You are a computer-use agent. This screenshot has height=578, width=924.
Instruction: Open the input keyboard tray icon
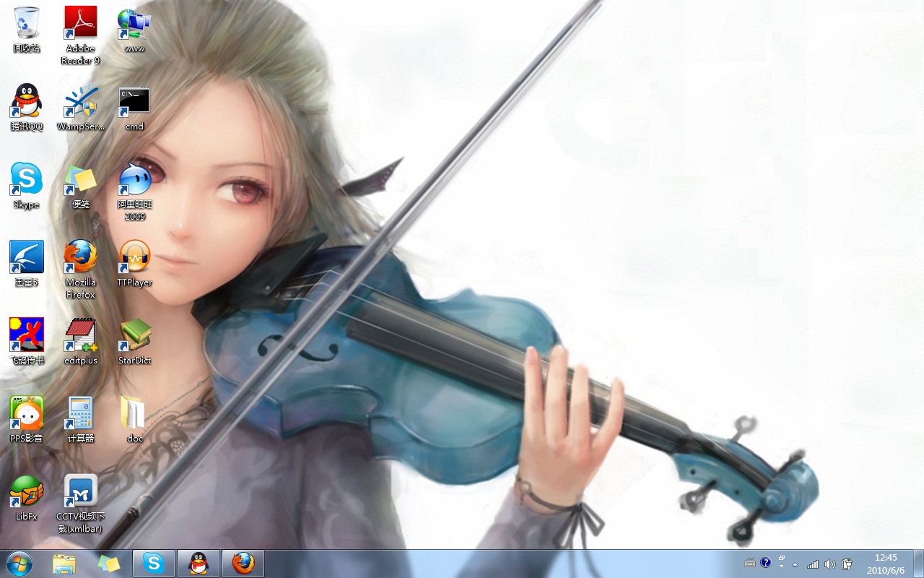click(x=750, y=564)
